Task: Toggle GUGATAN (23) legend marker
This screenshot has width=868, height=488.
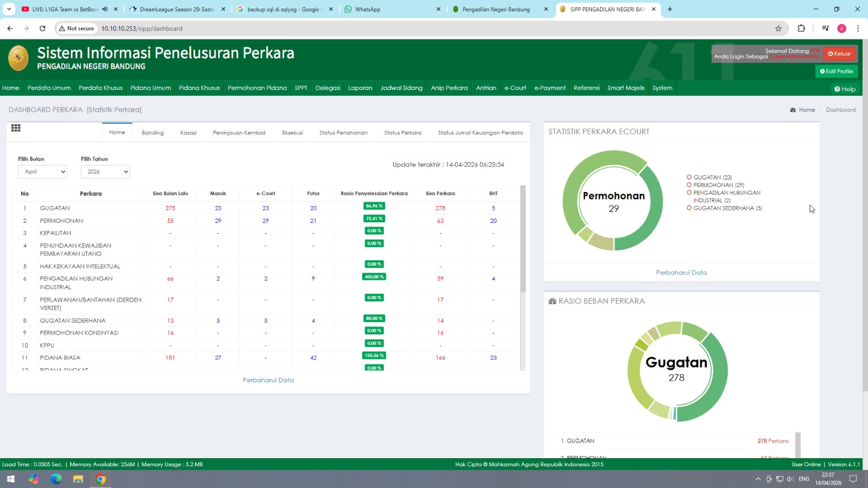Action: [x=689, y=177]
